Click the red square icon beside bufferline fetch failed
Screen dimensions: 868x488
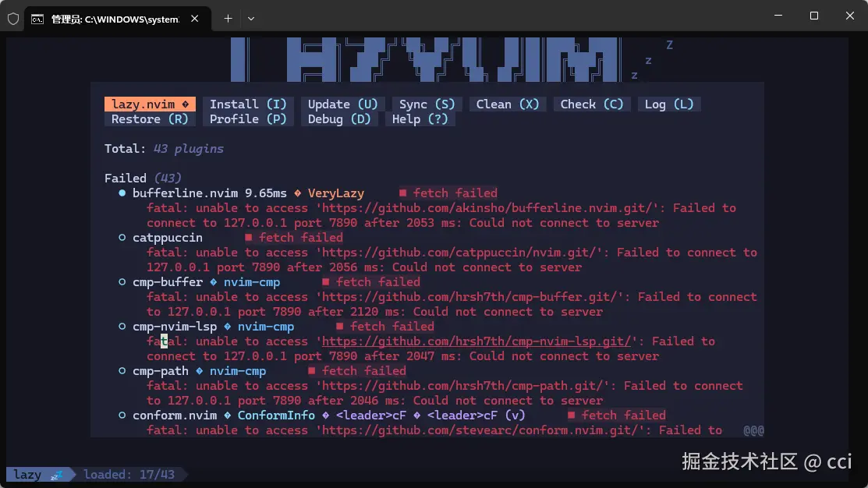[x=402, y=193]
